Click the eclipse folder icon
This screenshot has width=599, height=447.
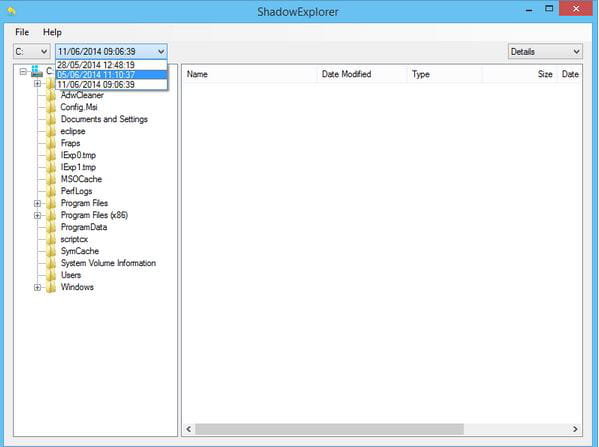point(51,131)
